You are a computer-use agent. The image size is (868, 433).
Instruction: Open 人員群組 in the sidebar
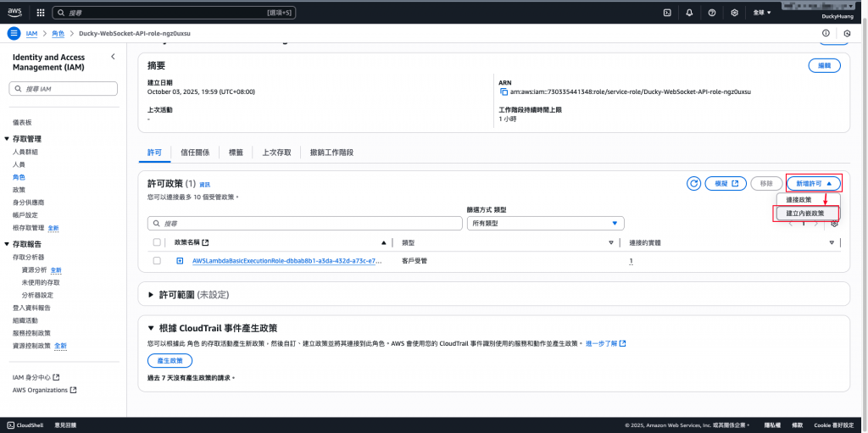(25, 152)
